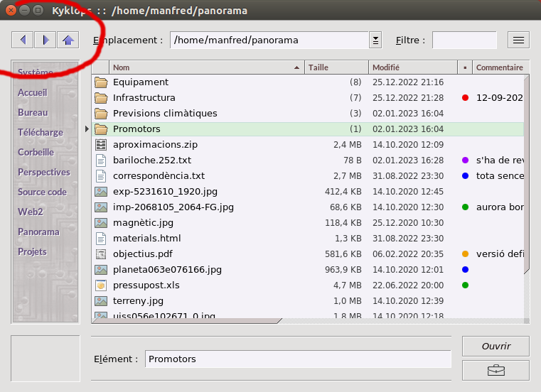Click the Infrastructura folder icon
Image resolution: width=541 pixels, height=392 pixels.
pyautogui.click(x=101, y=98)
